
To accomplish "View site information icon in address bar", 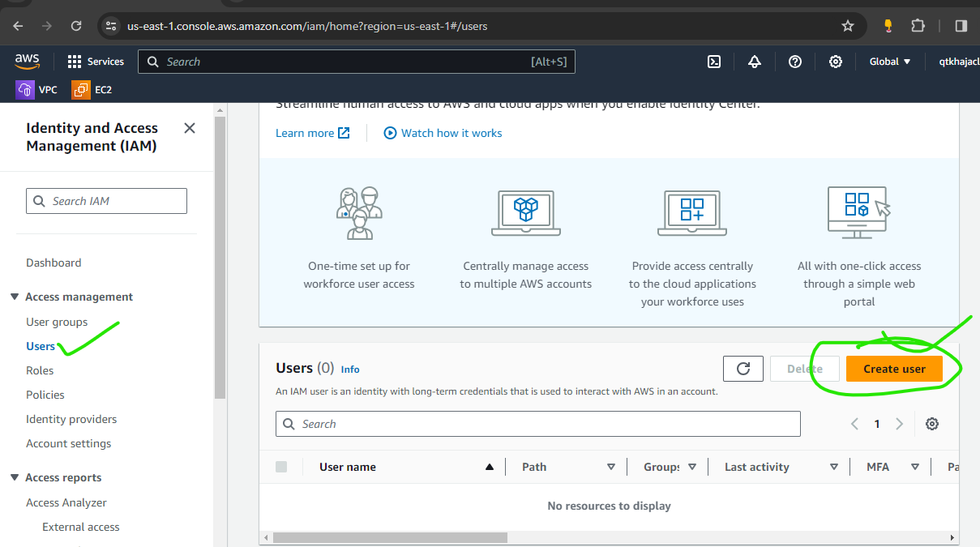I will 112,26.
